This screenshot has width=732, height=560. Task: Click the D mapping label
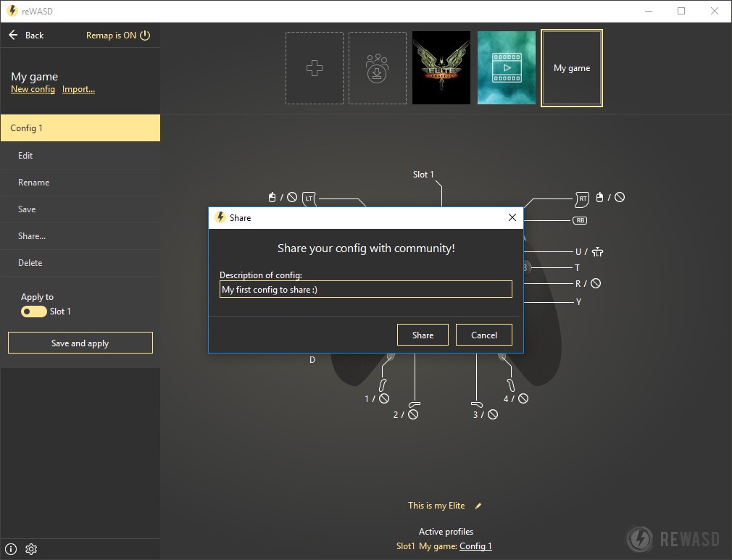coord(312,360)
